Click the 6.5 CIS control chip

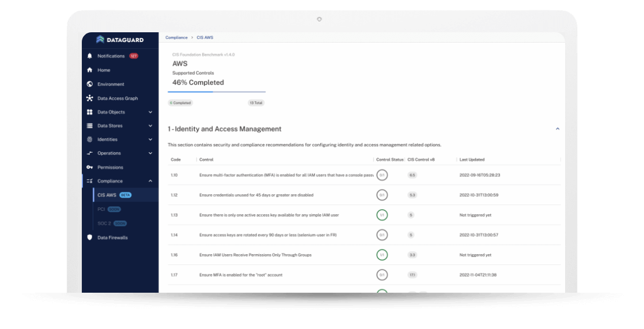tap(412, 175)
